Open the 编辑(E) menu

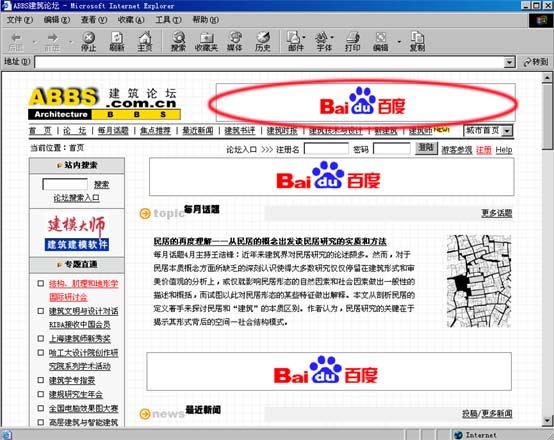click(x=57, y=20)
